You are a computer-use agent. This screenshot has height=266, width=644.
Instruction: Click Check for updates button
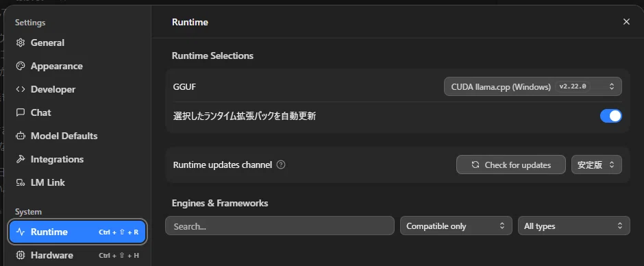click(511, 165)
